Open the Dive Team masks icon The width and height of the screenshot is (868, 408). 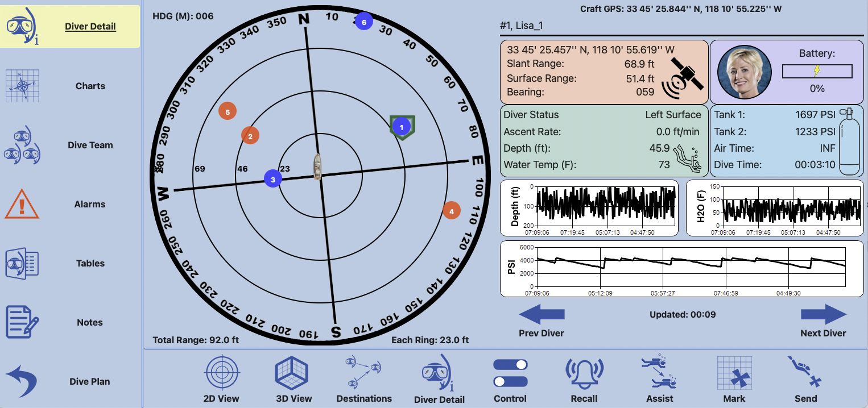click(22, 145)
